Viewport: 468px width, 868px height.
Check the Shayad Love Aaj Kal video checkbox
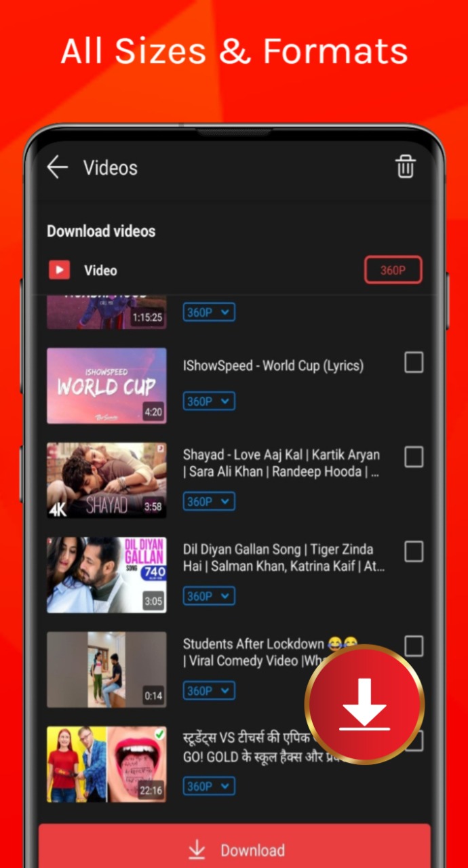pos(414,457)
